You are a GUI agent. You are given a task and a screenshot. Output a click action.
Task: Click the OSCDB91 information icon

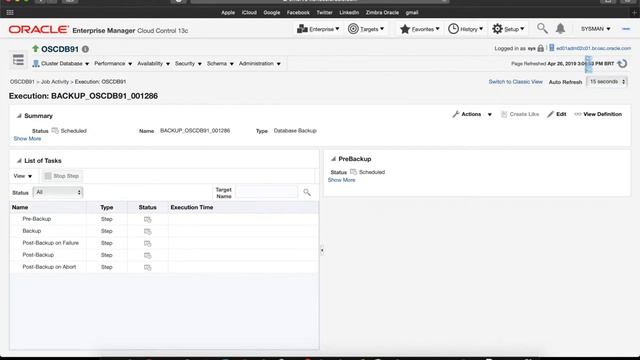(x=85, y=49)
